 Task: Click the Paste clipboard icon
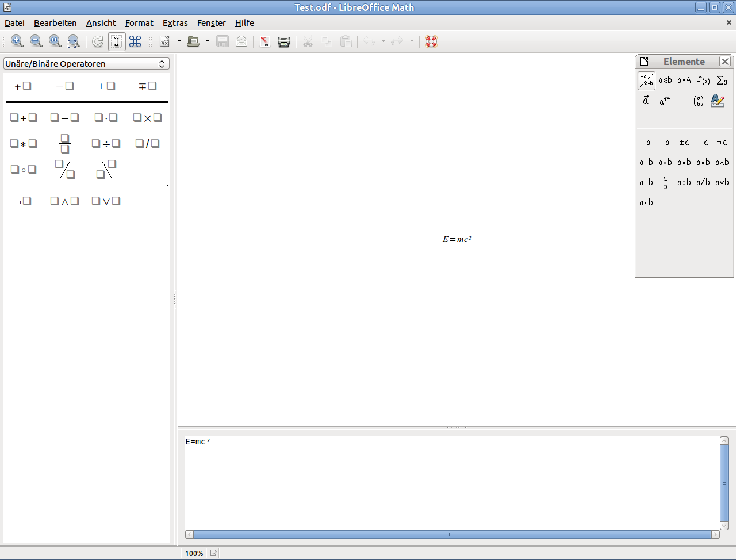tap(346, 41)
